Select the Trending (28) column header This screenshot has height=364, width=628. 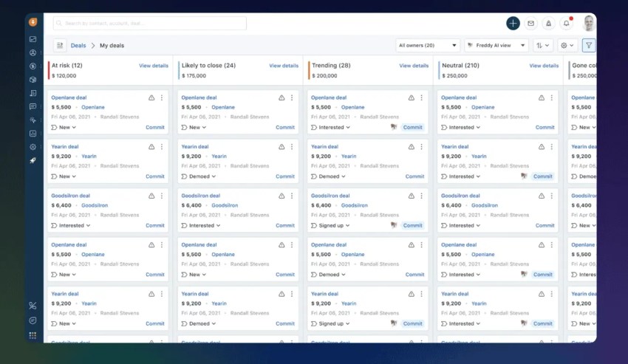coord(331,65)
